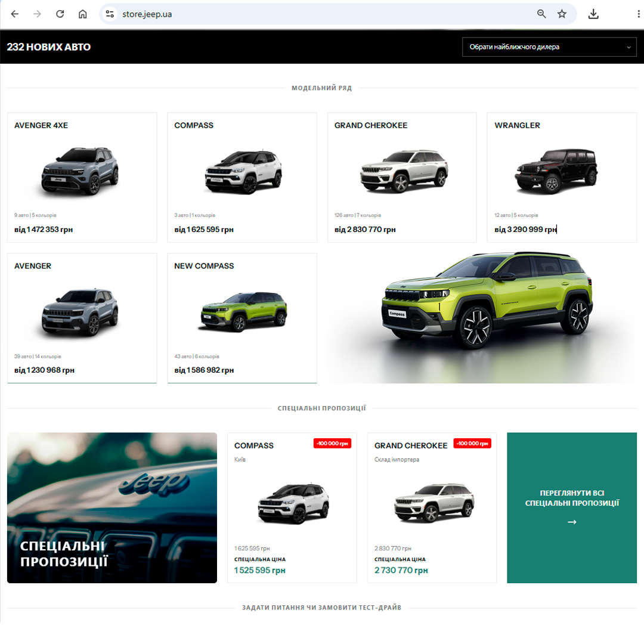
Task: Click the Модельний ряд section heading
Action: 321,88
